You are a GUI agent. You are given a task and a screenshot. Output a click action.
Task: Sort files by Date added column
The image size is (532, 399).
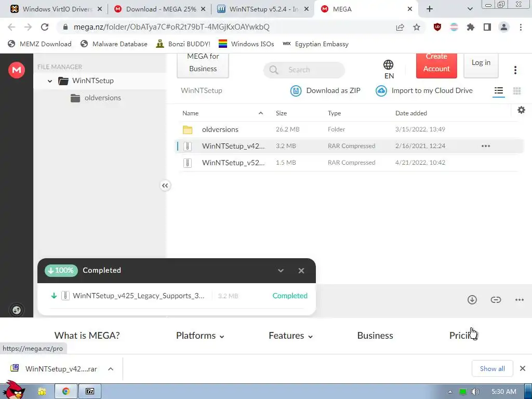[x=411, y=113]
